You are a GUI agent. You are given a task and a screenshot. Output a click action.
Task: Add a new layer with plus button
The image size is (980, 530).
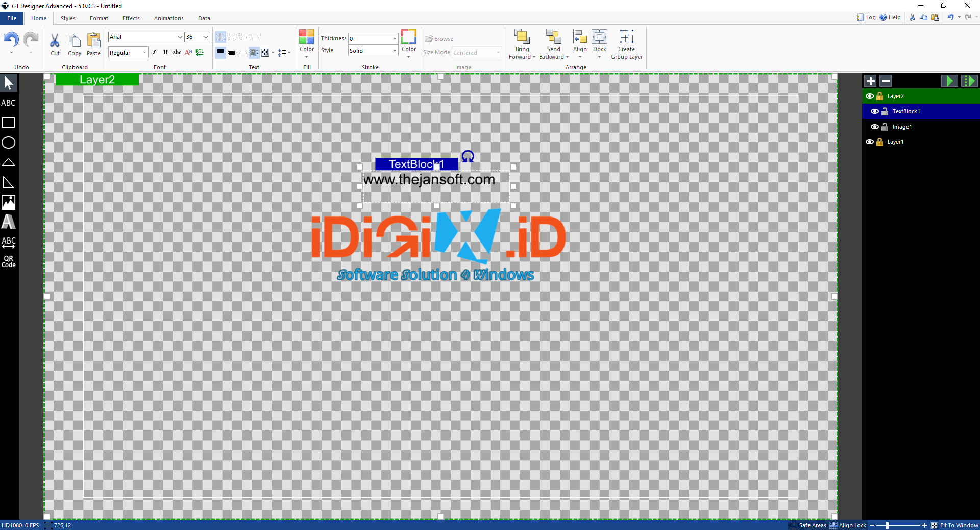tap(871, 81)
